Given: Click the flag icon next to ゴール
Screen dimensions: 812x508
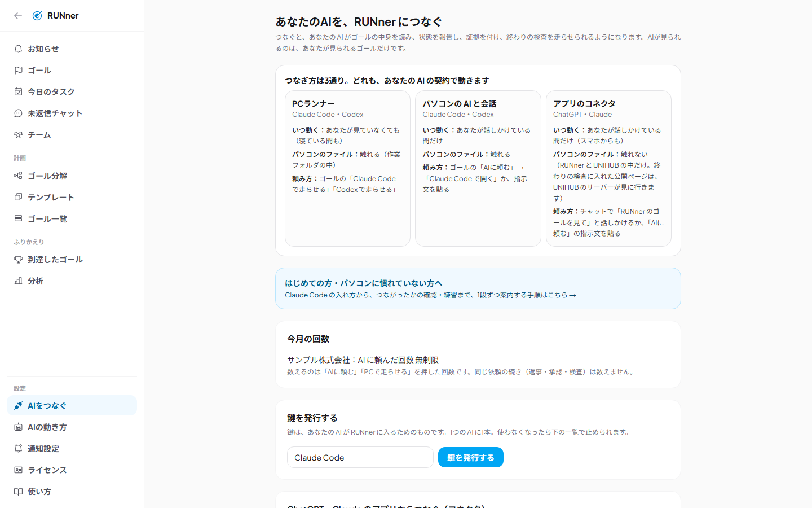Looking at the screenshot, I should pyautogui.click(x=18, y=71).
